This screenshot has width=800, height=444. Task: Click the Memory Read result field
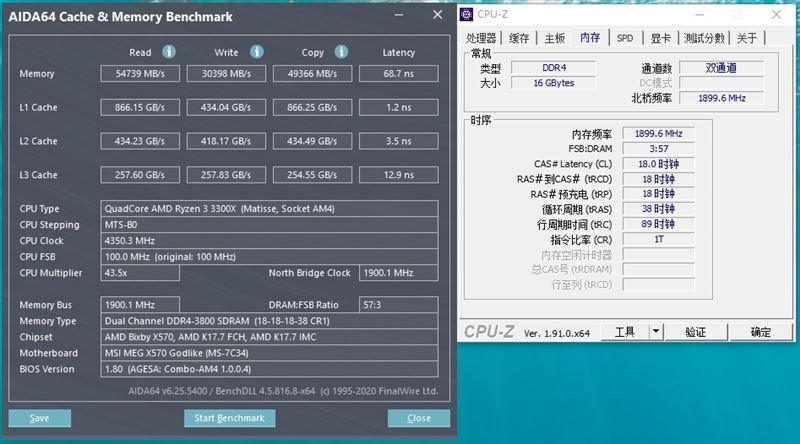tap(140, 73)
